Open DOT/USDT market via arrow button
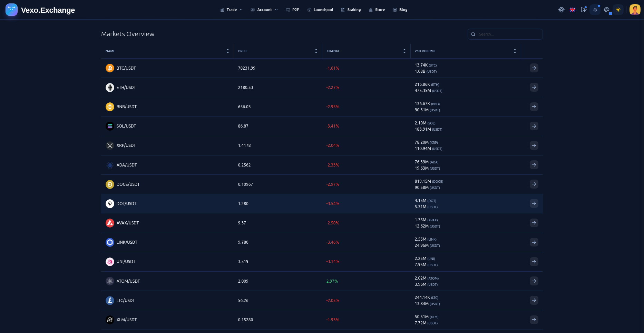 [x=534, y=204]
